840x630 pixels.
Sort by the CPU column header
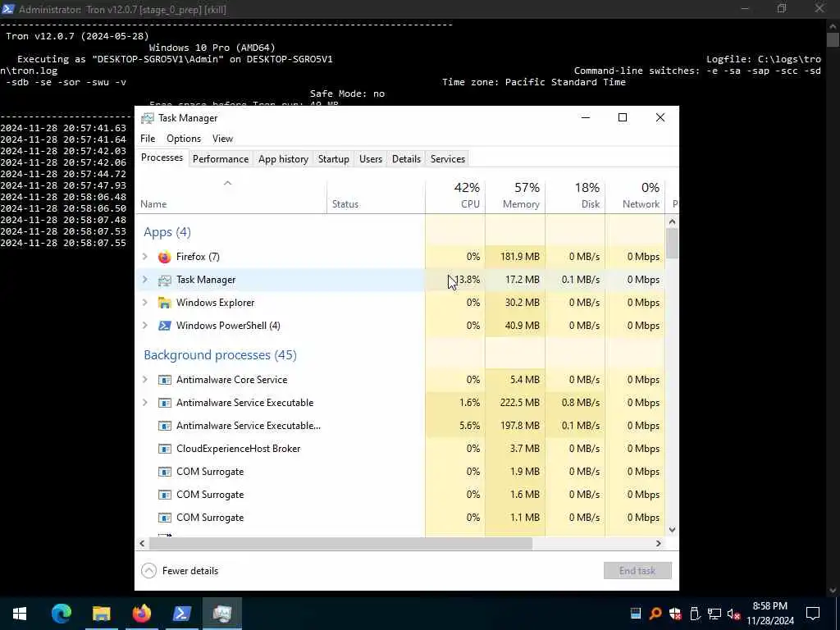coord(455,195)
